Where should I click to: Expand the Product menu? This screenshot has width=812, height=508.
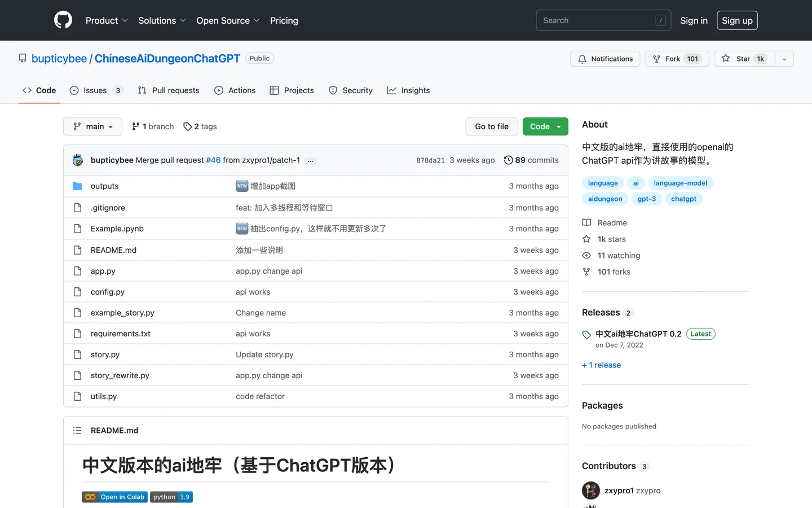pyautogui.click(x=107, y=20)
